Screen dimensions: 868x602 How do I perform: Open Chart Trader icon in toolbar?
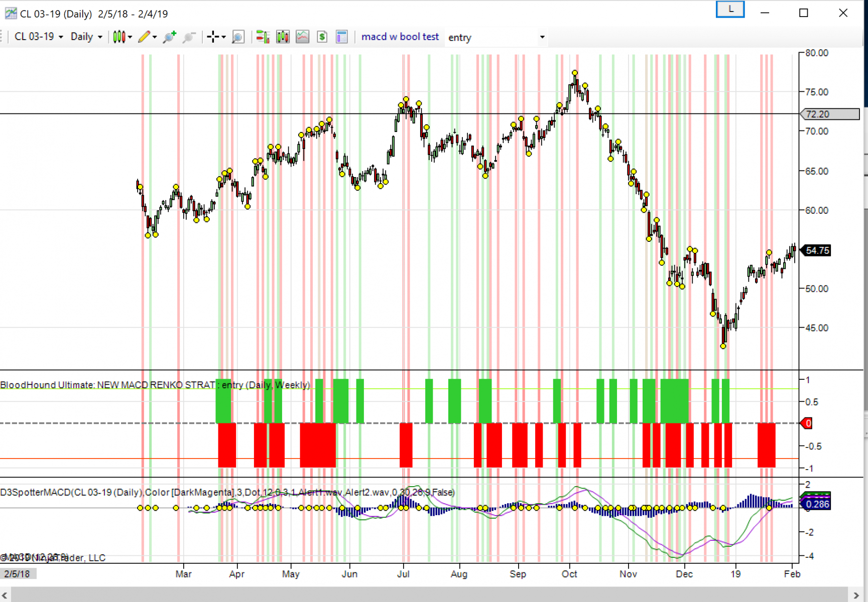coord(263,37)
